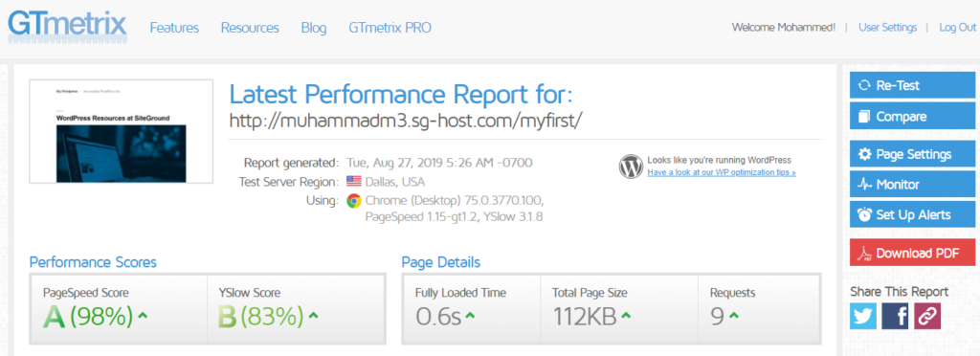Click the Compare button
Image resolution: width=980 pixels, height=356 pixels.
(912, 116)
